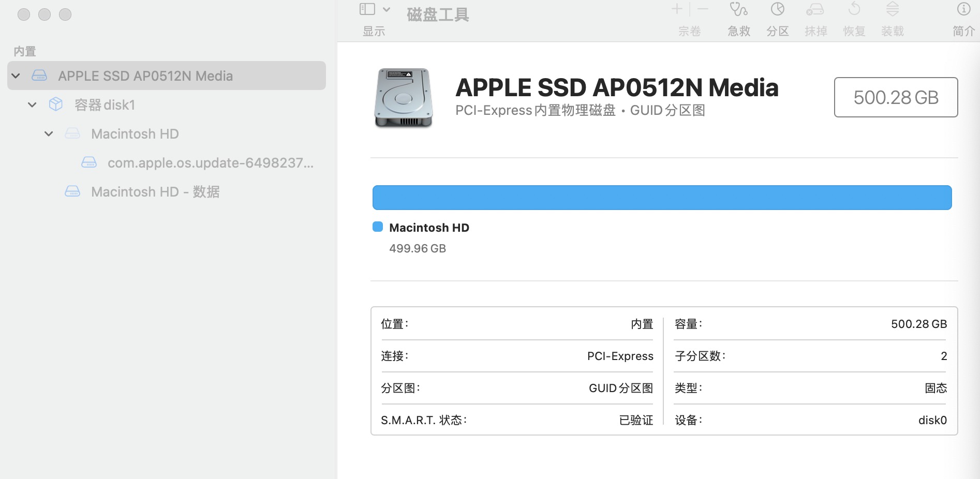Screen dimensions: 980x479
Task: Click the add volume plus icon
Action: (x=677, y=9)
